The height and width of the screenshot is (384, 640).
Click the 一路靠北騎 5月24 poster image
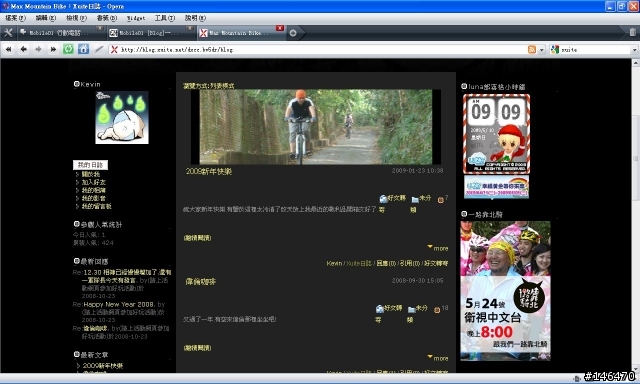pos(505,291)
